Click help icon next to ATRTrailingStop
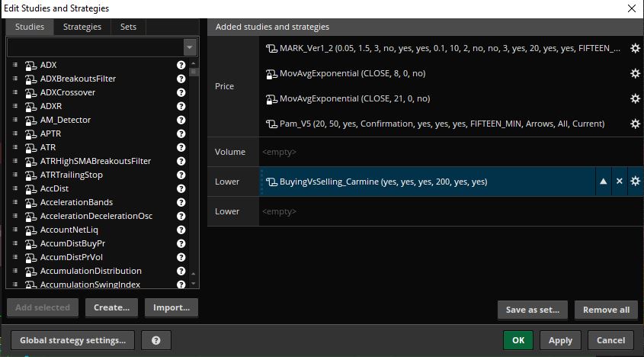 (181, 175)
